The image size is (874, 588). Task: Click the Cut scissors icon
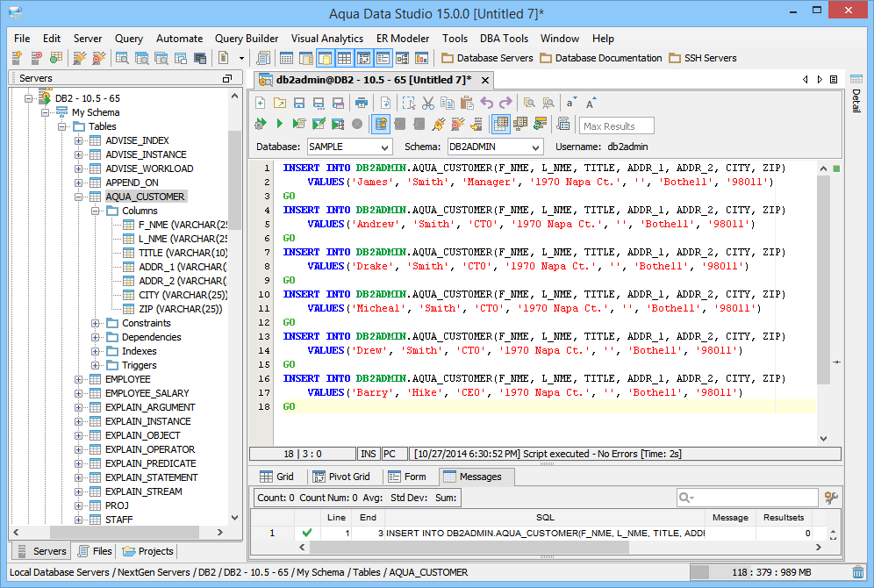pos(428,103)
